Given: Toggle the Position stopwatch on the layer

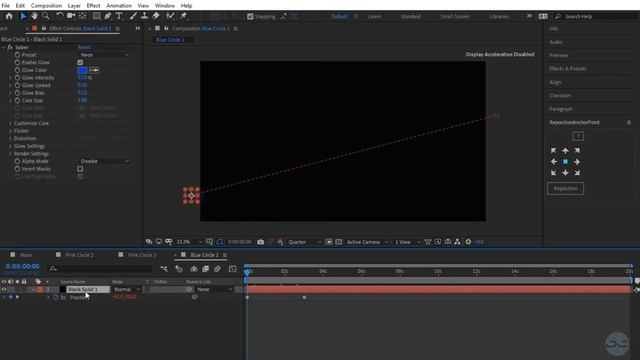Looking at the screenshot, I should click(x=56, y=297).
